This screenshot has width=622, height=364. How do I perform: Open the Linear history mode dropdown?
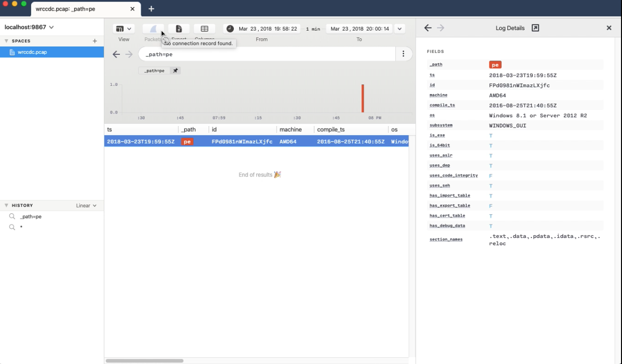coord(86,205)
